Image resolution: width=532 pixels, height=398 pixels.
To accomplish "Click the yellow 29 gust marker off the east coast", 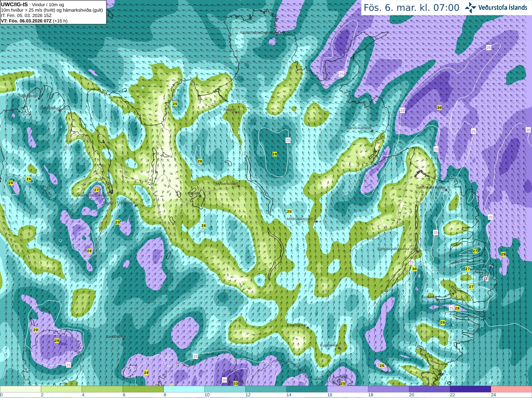I will (503, 254).
